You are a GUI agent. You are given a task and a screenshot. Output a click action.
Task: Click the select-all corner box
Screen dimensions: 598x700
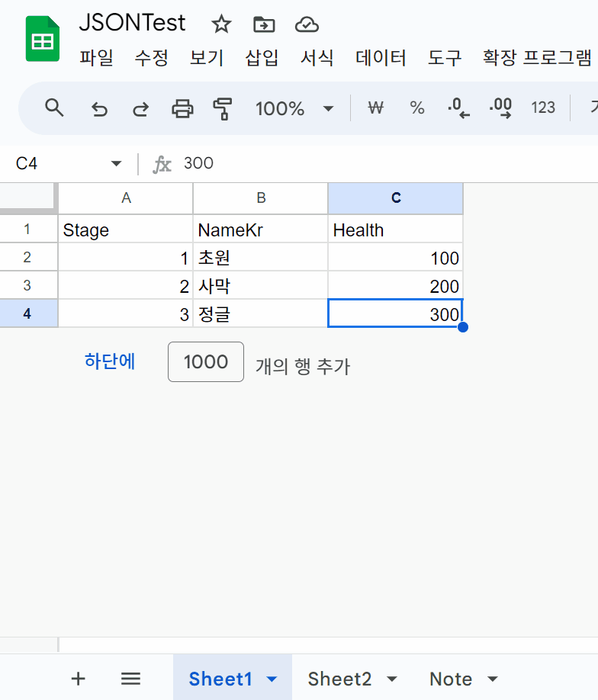click(27, 197)
